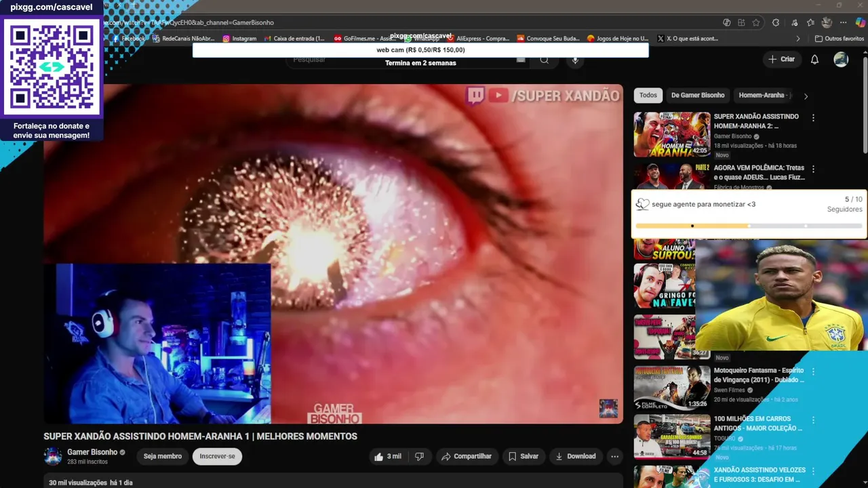Open the browser settings ellipsis menu
The image size is (868, 488).
(844, 22)
